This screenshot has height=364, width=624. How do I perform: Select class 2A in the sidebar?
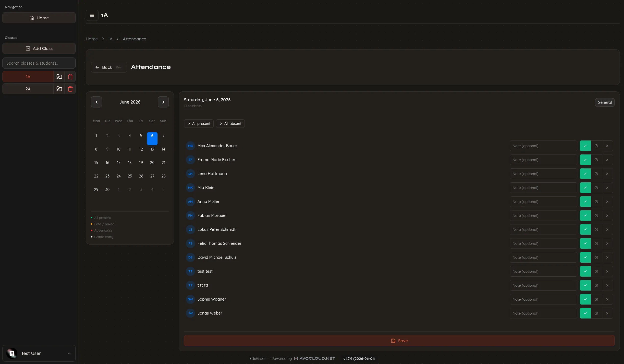(28, 89)
